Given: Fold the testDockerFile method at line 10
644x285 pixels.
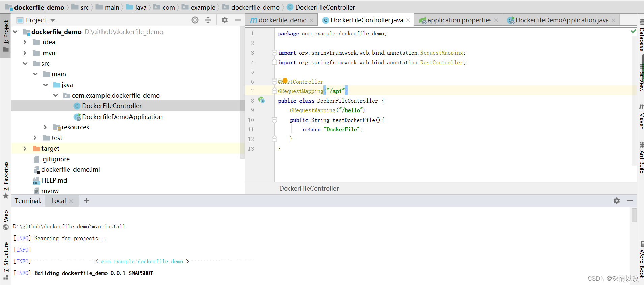Looking at the screenshot, I should pos(274,120).
